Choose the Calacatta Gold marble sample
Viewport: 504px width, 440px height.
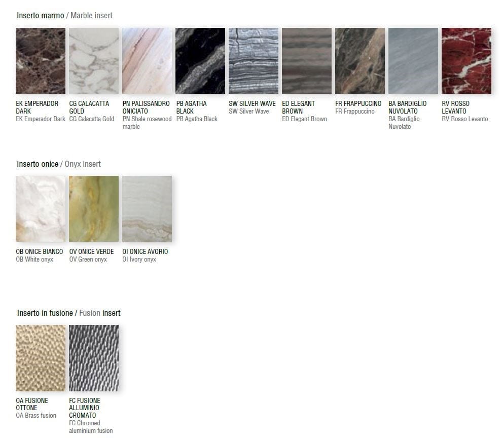pos(94,61)
